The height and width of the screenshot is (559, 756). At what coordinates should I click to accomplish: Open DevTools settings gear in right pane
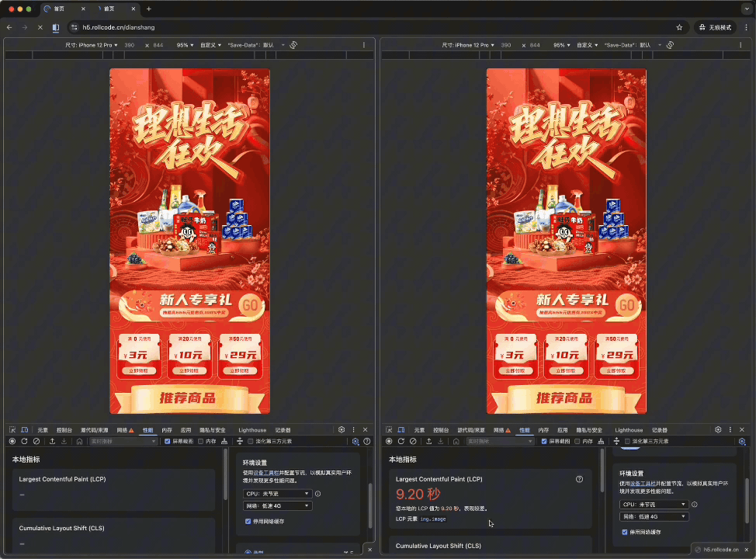pos(718,429)
